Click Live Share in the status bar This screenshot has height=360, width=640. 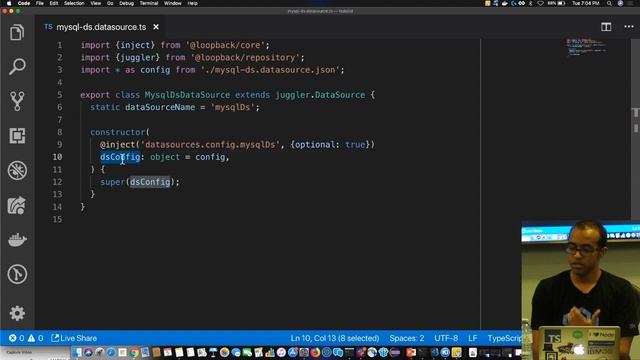click(x=74, y=338)
